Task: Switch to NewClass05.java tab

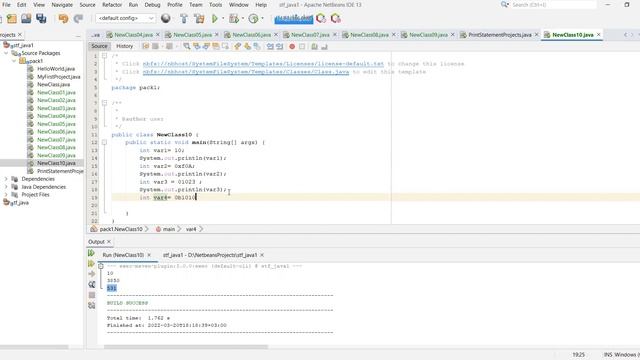Action: [192, 35]
